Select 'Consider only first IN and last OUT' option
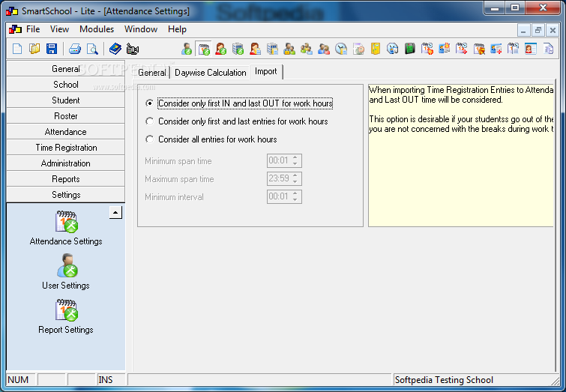Viewport: 566px width, 392px height. click(149, 103)
